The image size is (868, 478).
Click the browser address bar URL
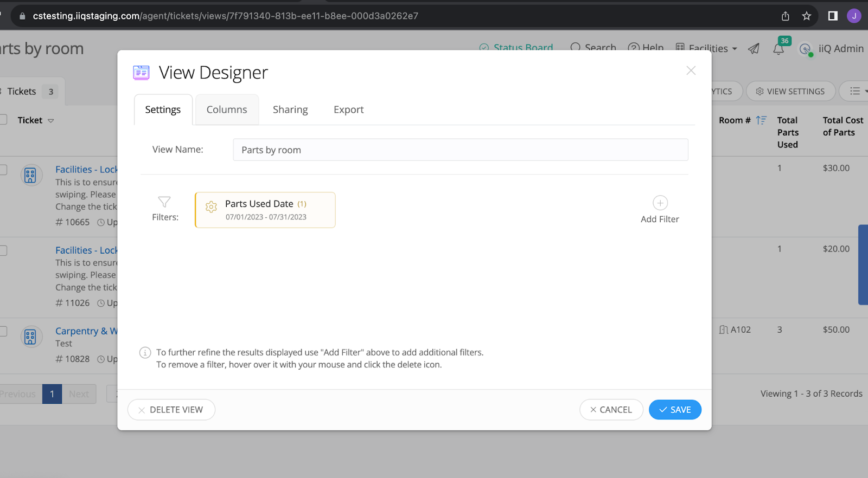point(225,16)
